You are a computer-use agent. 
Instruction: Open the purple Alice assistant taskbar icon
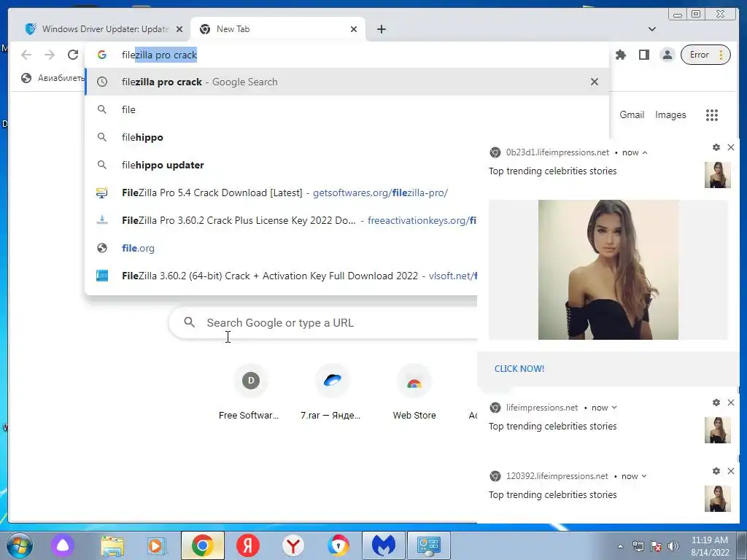pos(63,545)
